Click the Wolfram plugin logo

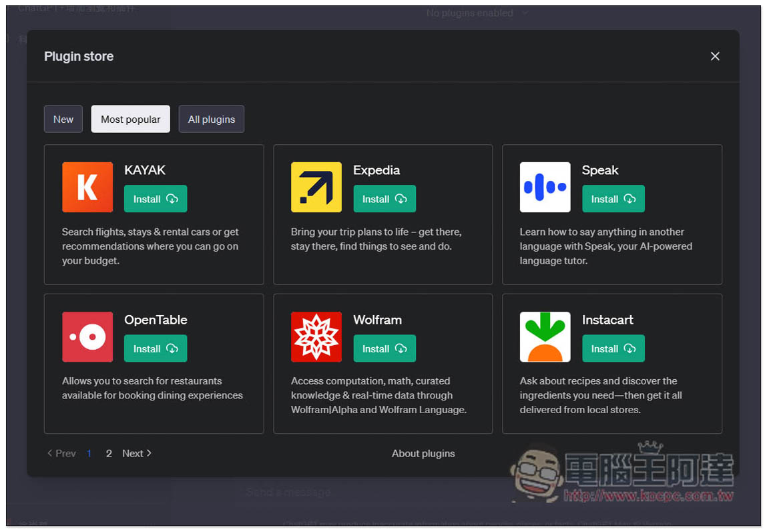pyautogui.click(x=316, y=337)
